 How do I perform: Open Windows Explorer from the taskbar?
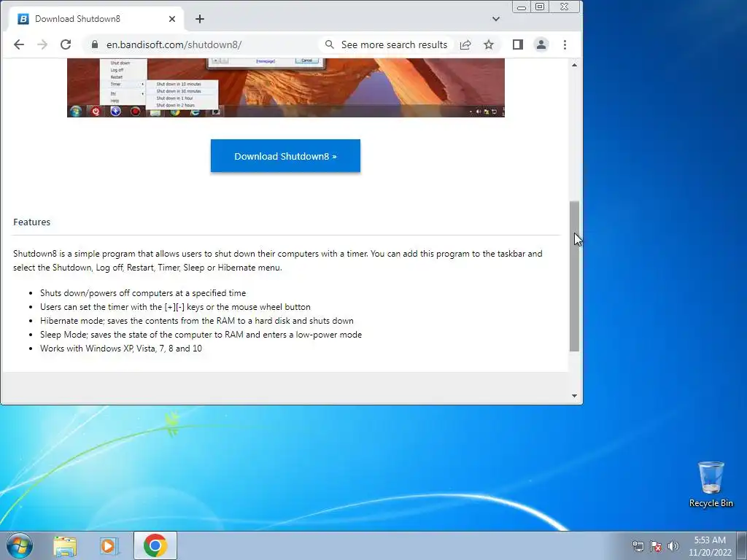coord(65,545)
